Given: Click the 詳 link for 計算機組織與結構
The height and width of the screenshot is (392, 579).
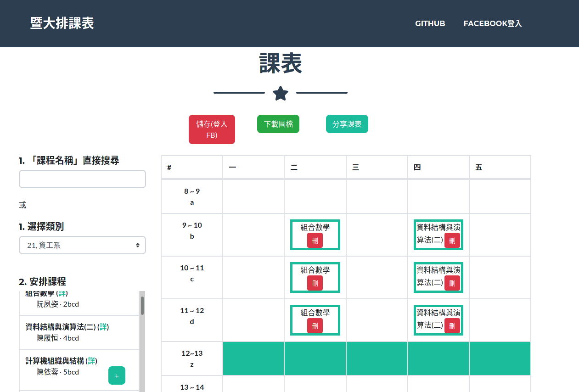Looking at the screenshot, I should pyautogui.click(x=92, y=361).
